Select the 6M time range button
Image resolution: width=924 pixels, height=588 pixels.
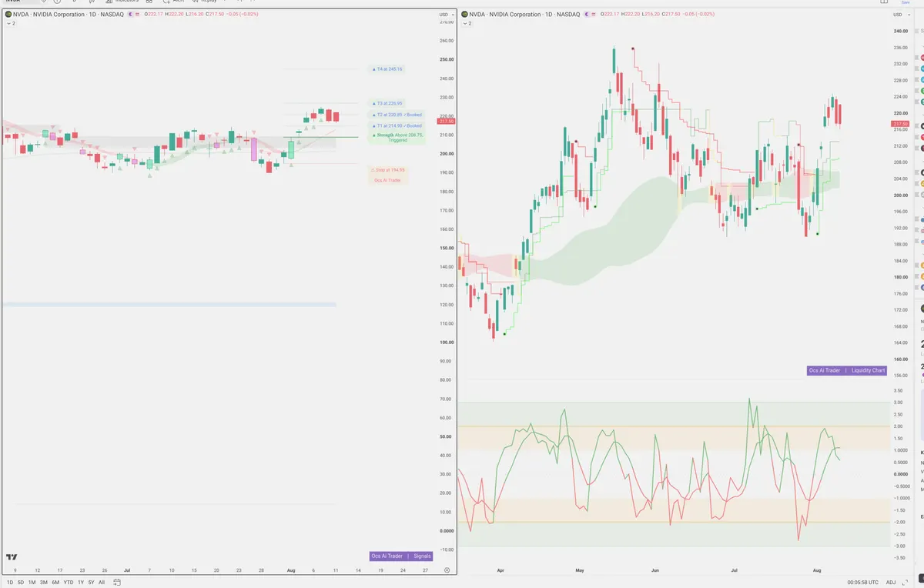55,583
